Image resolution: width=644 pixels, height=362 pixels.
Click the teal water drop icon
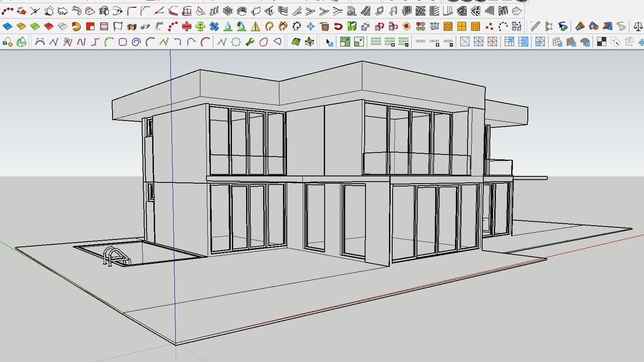228,27
